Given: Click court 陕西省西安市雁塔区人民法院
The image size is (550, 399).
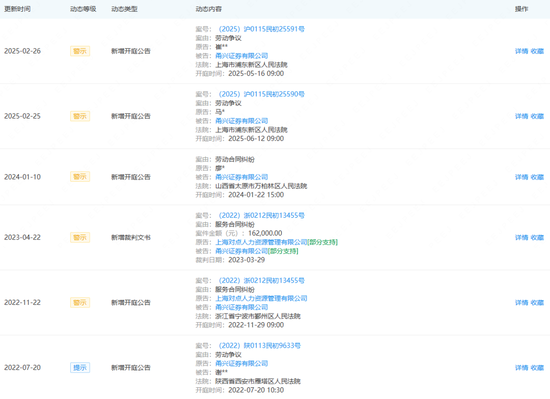Looking at the screenshot, I should pos(258,381).
